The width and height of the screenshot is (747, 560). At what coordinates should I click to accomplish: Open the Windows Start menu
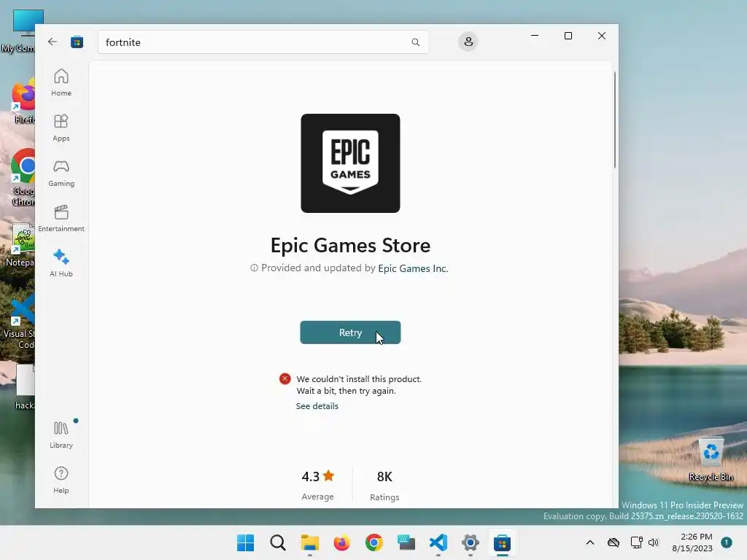[245, 542]
